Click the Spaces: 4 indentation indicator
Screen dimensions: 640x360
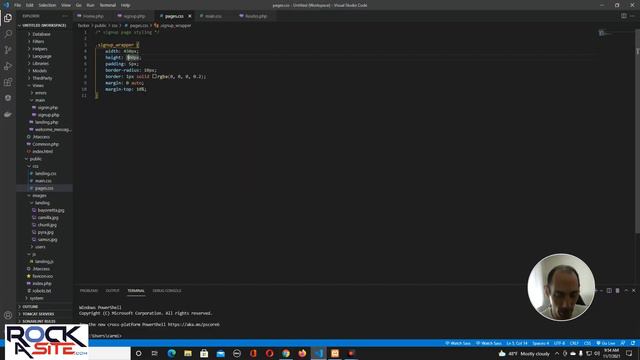coord(540,343)
